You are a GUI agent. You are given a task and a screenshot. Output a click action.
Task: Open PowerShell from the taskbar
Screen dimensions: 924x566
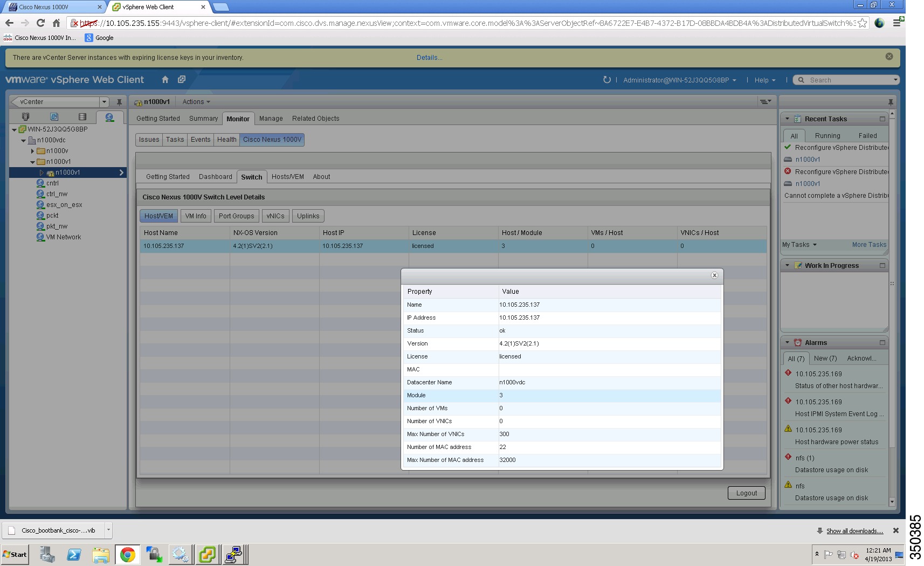(74, 554)
